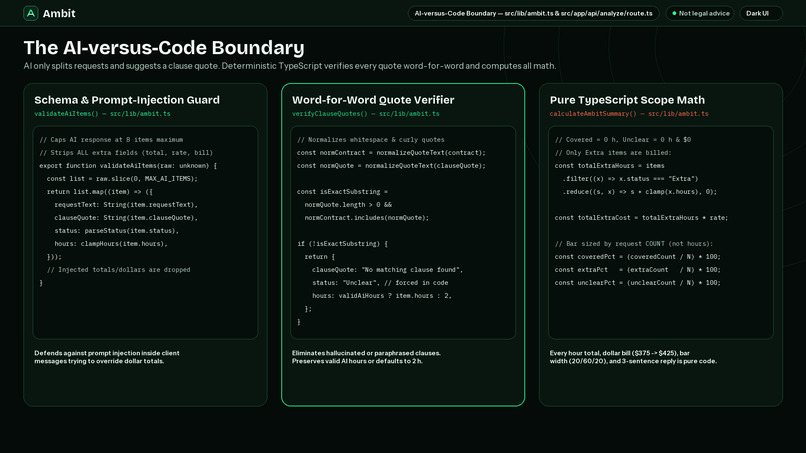This screenshot has height=453, width=806.
Task: Click comment 'Injected totals/dollars are dropped'
Action: point(119,269)
